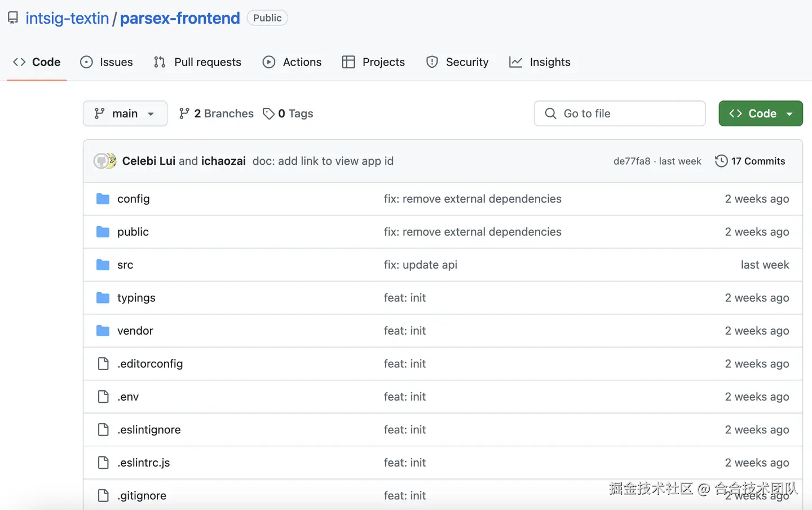The height and width of the screenshot is (510, 812).
Task: Click the tag icon next to 0 Tags
Action: tap(269, 114)
